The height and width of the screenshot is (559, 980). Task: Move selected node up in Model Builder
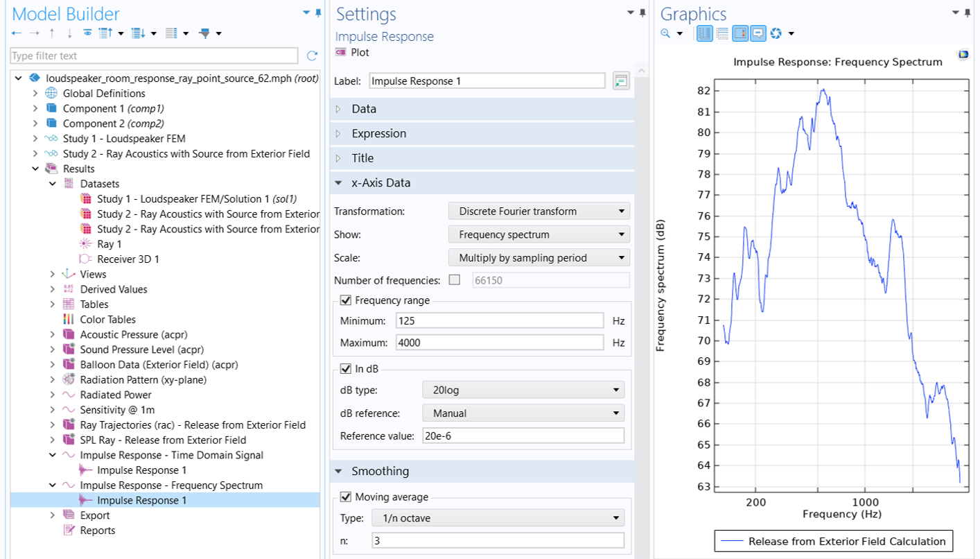(x=53, y=33)
